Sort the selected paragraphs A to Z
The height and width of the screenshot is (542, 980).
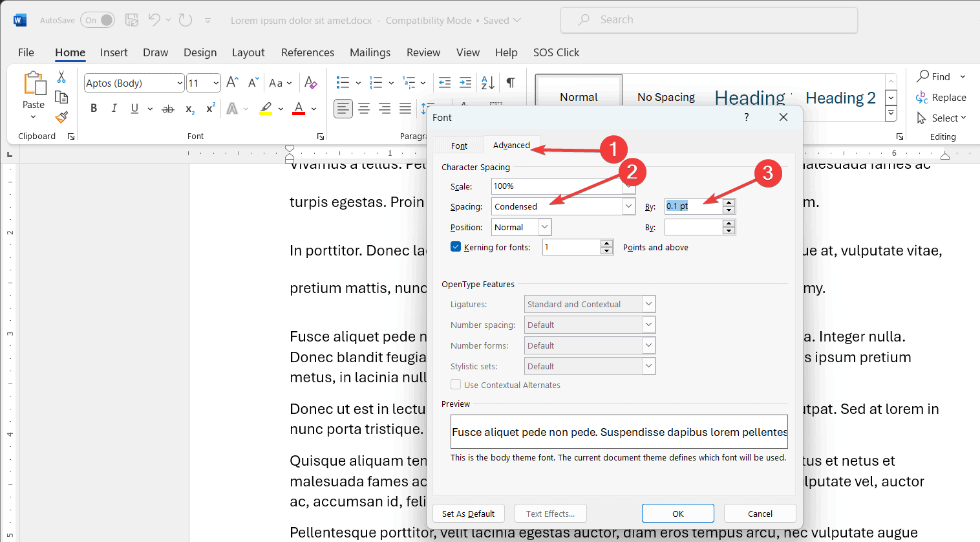pyautogui.click(x=488, y=83)
